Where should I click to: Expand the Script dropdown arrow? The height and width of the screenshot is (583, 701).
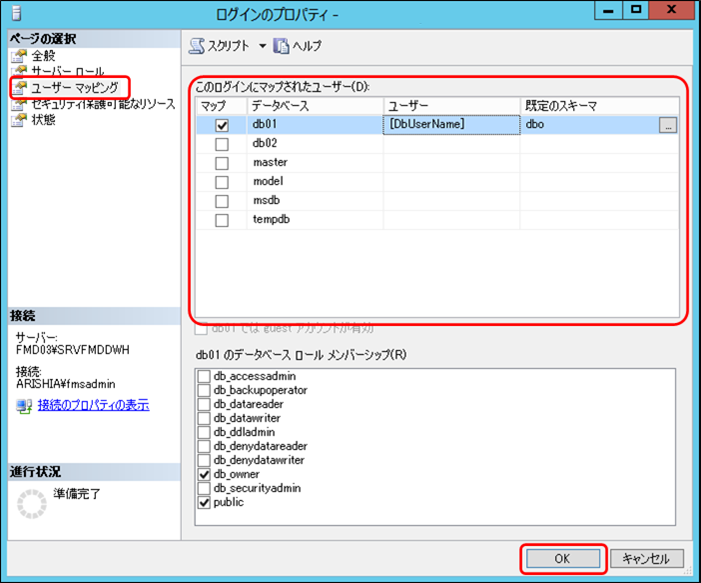pos(262,46)
